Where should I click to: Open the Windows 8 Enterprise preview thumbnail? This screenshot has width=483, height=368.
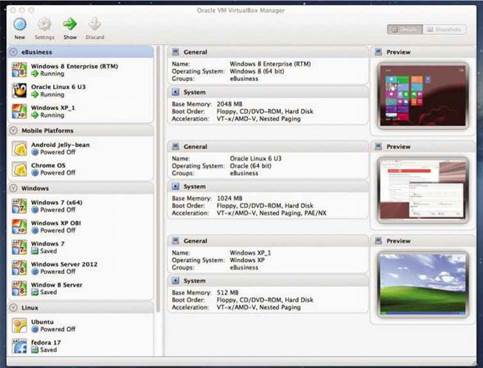pyautogui.click(x=423, y=96)
